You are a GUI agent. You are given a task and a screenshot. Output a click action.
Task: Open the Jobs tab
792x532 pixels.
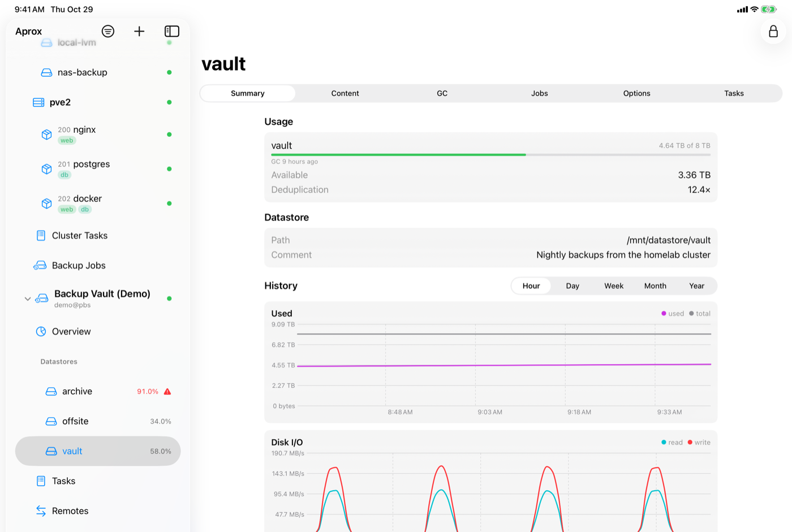540,93
